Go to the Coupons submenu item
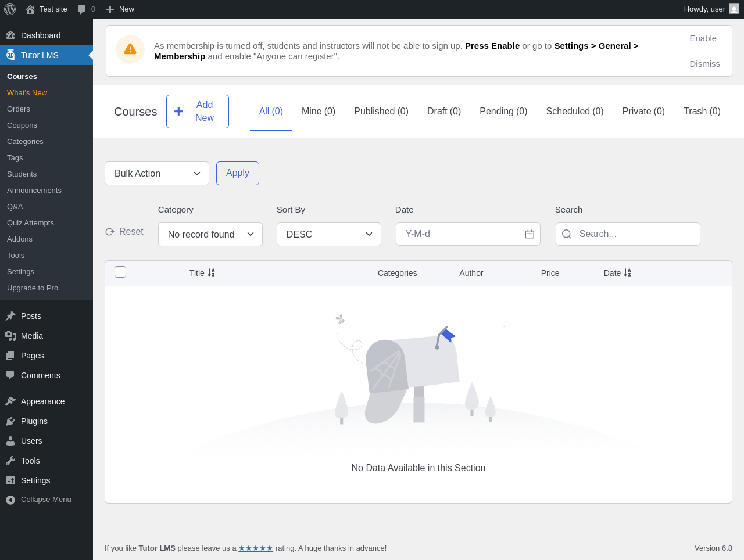This screenshot has width=744, height=560. 22,125
